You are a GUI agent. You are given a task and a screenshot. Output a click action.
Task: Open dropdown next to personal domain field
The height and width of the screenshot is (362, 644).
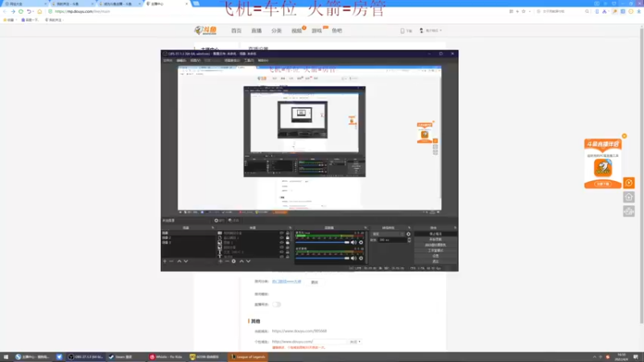point(355,341)
